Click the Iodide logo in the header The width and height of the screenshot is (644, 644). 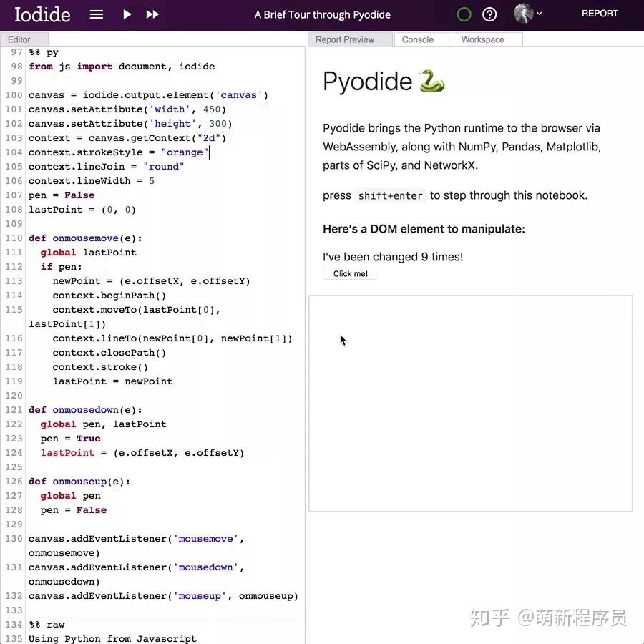point(42,14)
